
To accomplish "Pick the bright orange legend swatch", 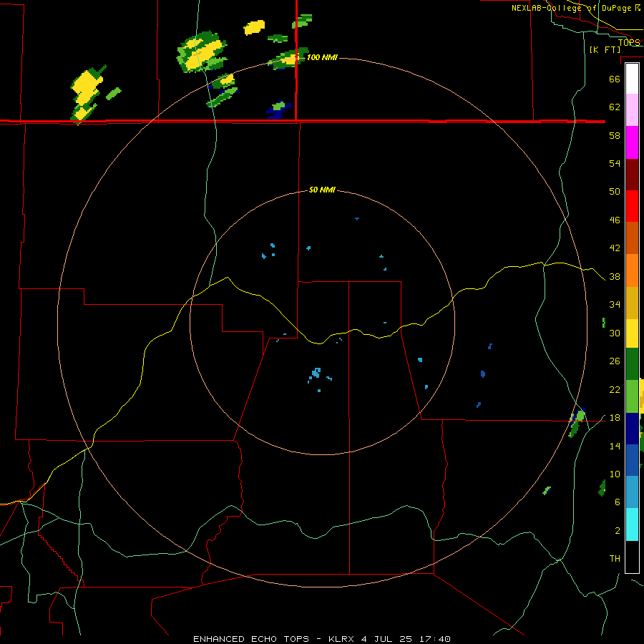I will [632, 270].
